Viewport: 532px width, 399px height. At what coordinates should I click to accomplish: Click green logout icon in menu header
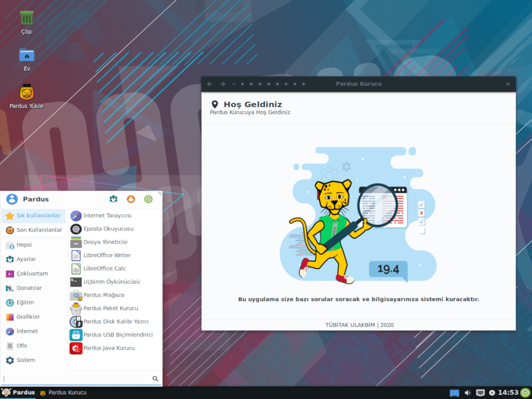click(x=148, y=199)
